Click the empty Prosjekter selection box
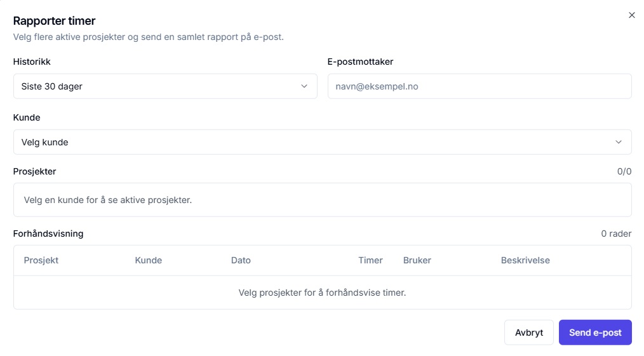 pos(322,200)
